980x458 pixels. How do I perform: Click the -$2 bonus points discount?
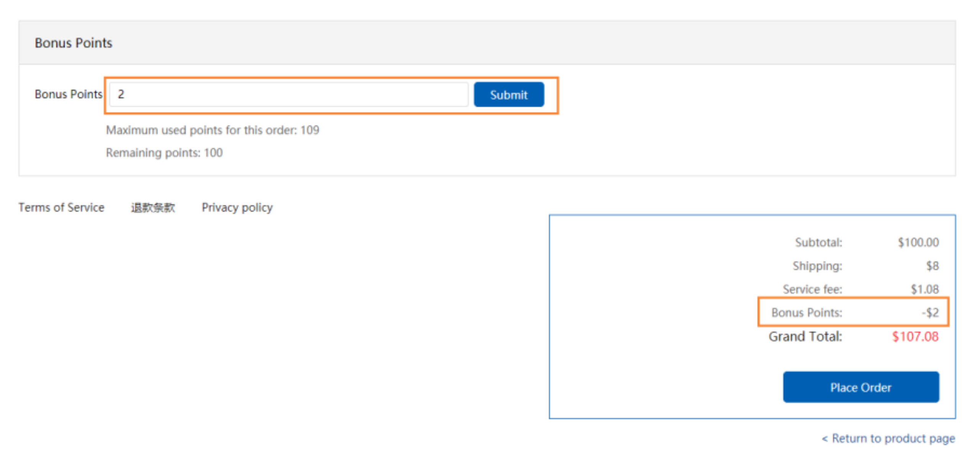click(x=930, y=312)
